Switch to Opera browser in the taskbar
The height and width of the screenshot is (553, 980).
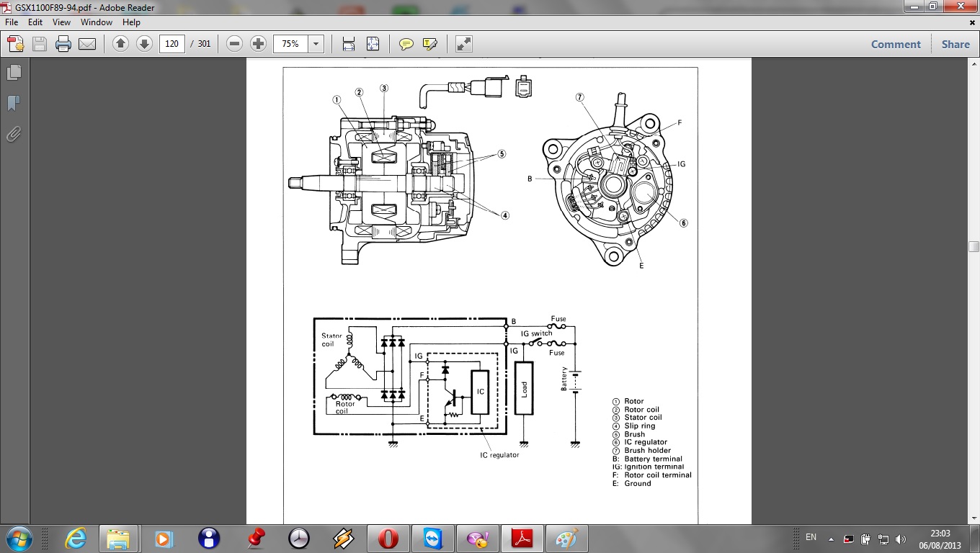pyautogui.click(x=388, y=539)
